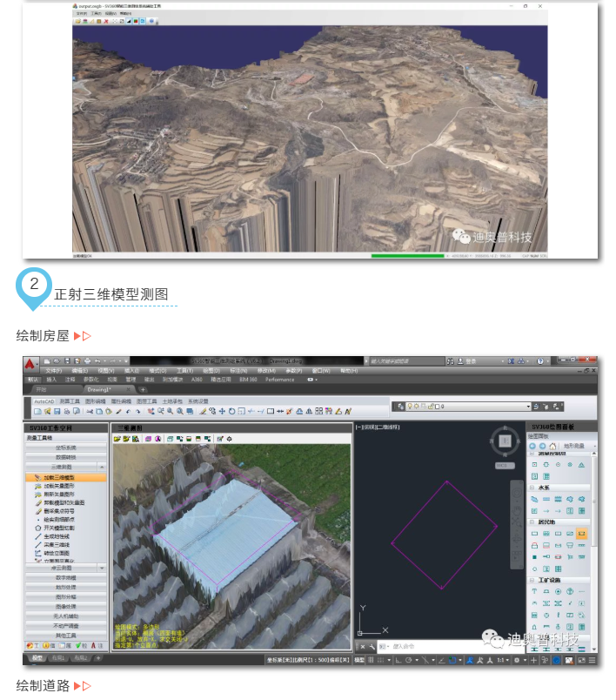Click the Rotate circular arrow icon in toolbar
The height and width of the screenshot is (700, 616).
pyautogui.click(x=232, y=412)
